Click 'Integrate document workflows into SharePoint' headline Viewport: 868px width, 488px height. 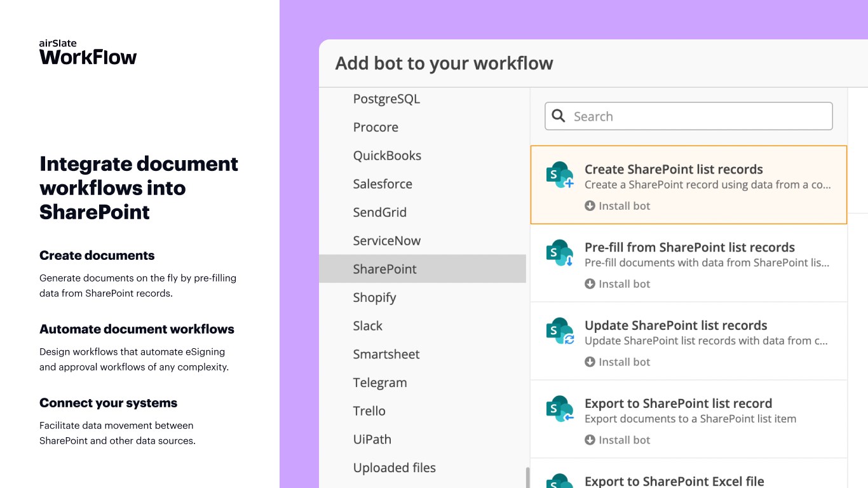click(139, 187)
